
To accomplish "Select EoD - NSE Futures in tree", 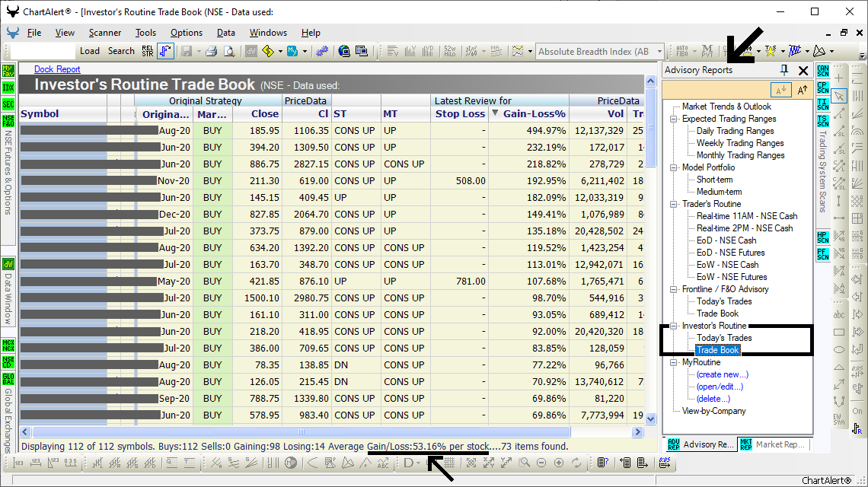I will (x=731, y=253).
